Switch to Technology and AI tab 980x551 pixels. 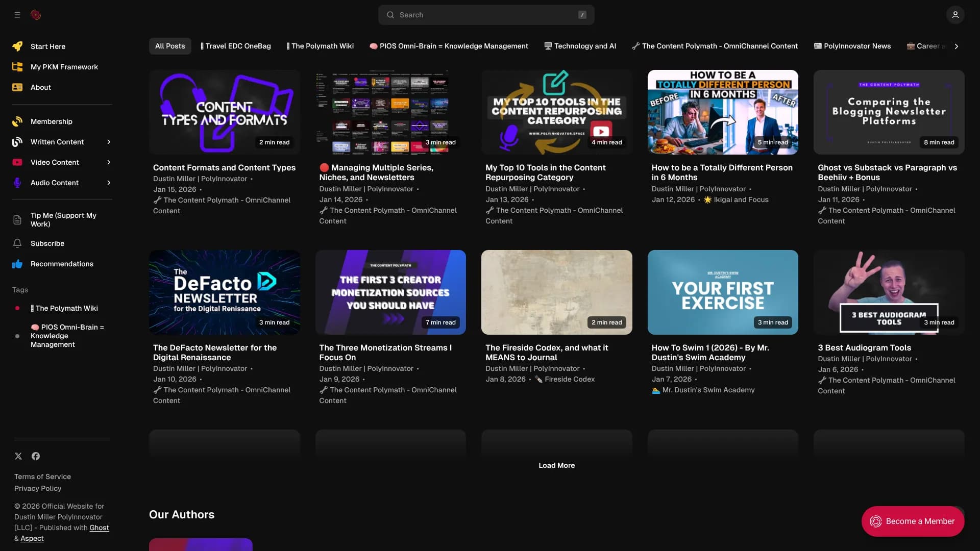click(580, 46)
